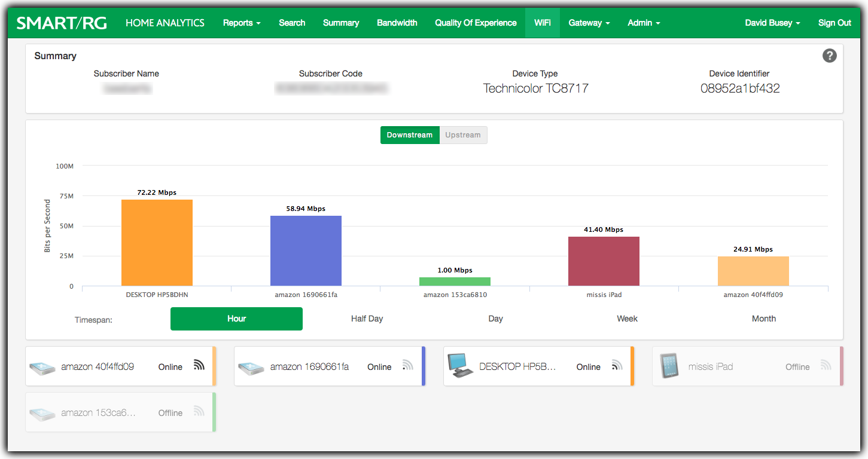
Task: Click the 1.00 Mbps bar label
Action: coord(455,270)
